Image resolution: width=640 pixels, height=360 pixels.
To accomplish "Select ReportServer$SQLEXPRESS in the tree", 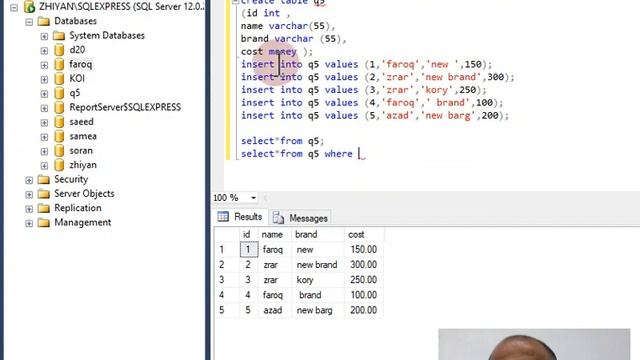I will coord(125,107).
